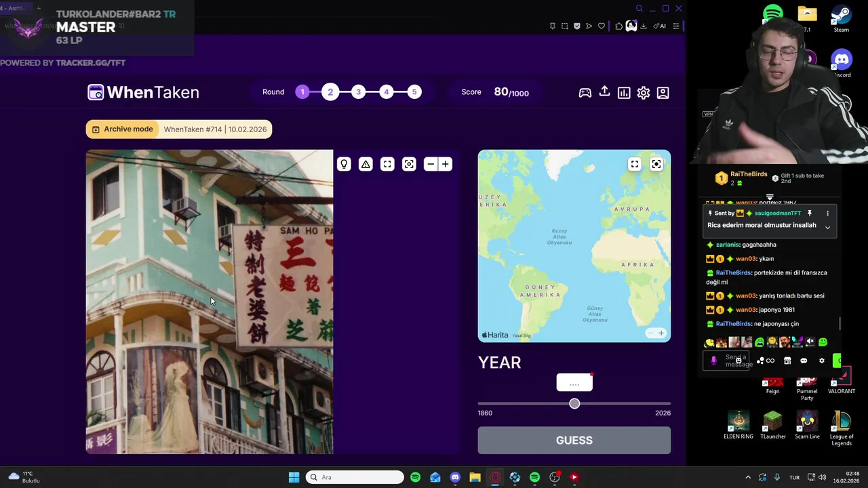
Task: Click the street photo of the green building
Action: [210, 302]
